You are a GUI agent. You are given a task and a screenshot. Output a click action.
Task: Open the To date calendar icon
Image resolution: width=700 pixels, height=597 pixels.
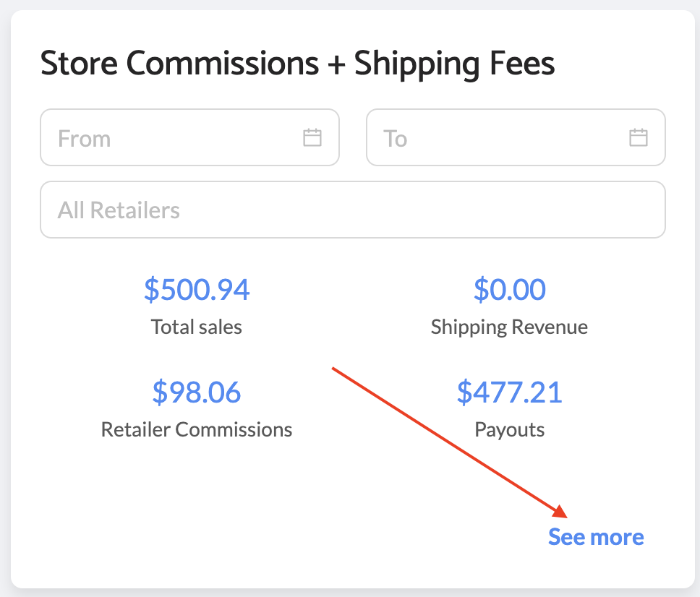[638, 137]
